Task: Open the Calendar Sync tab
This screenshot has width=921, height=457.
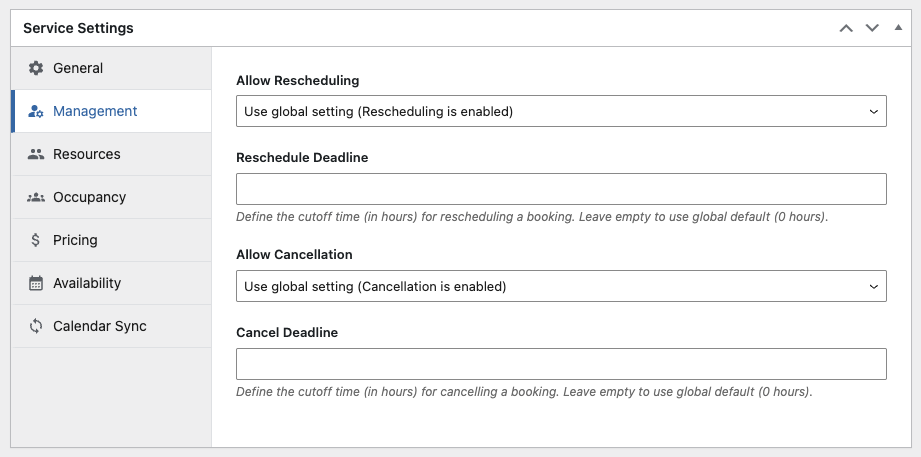Action: tap(99, 326)
